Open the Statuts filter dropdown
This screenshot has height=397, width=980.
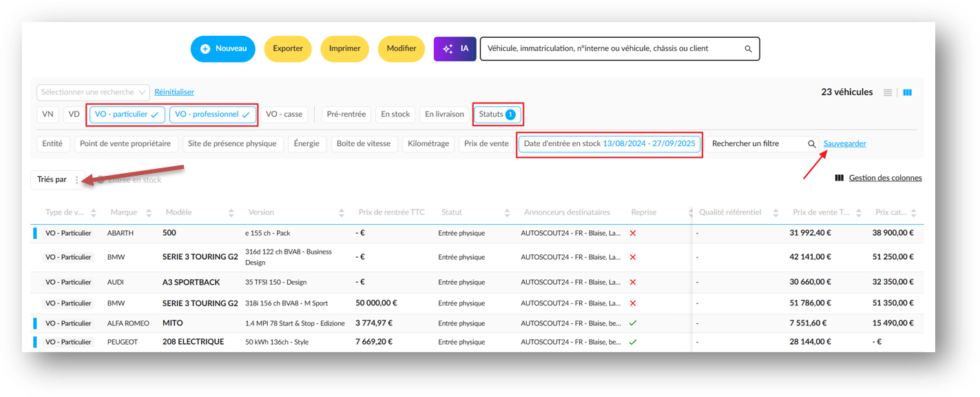click(498, 114)
